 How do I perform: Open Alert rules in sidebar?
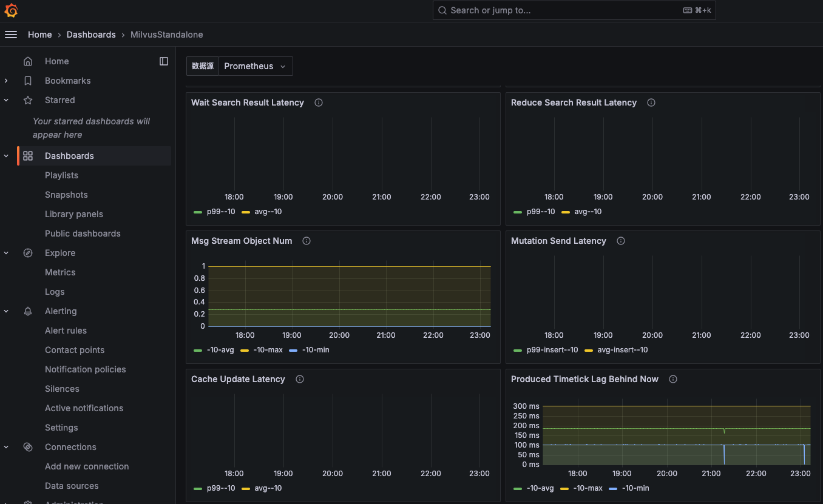coord(66,331)
